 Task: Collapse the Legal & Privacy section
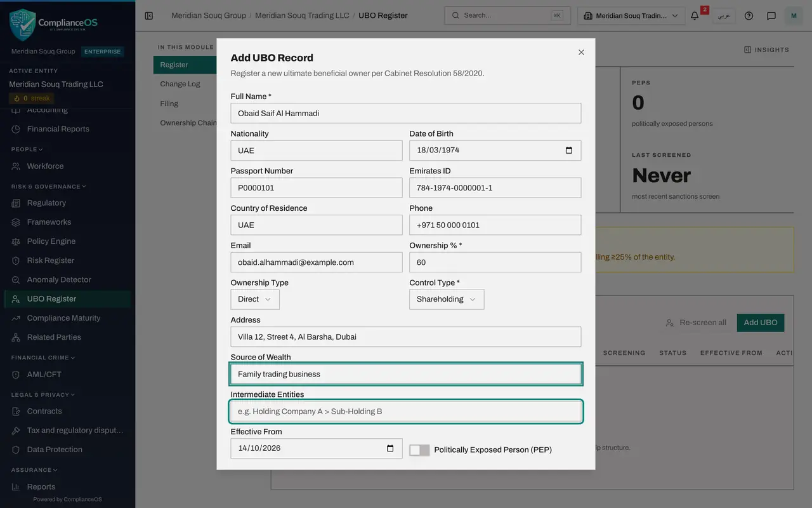[x=43, y=395]
